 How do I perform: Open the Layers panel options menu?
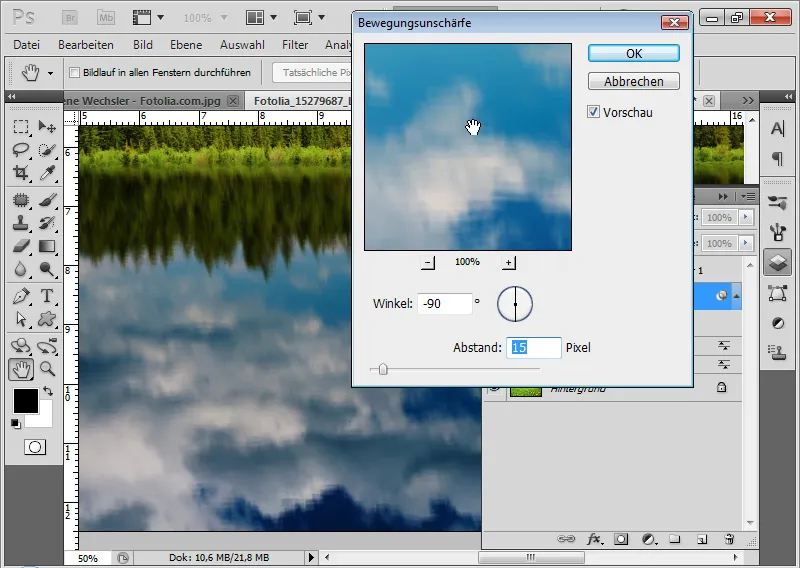pos(748,196)
